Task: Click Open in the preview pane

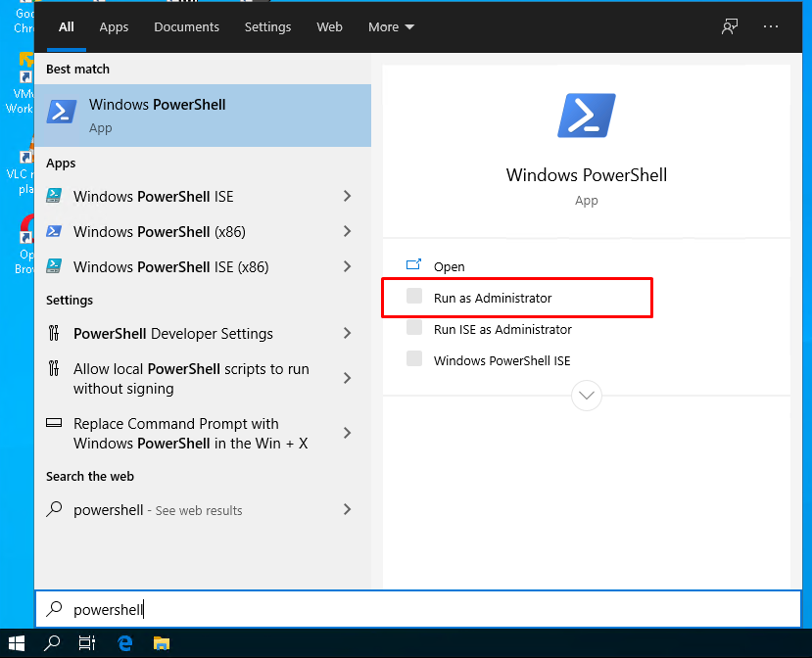Action: [x=449, y=266]
